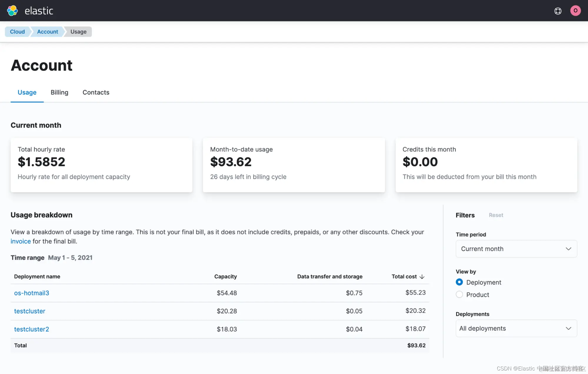588x374 pixels.
Task: Open the user avatar menu
Action: [x=575, y=11]
